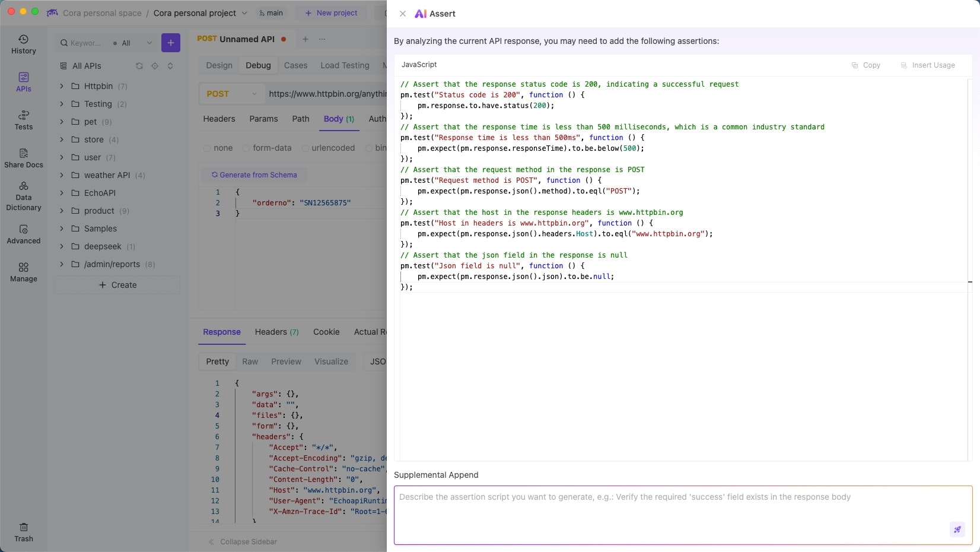Select the urlencoded body type radio
The width and height of the screenshot is (980, 552).
point(306,148)
